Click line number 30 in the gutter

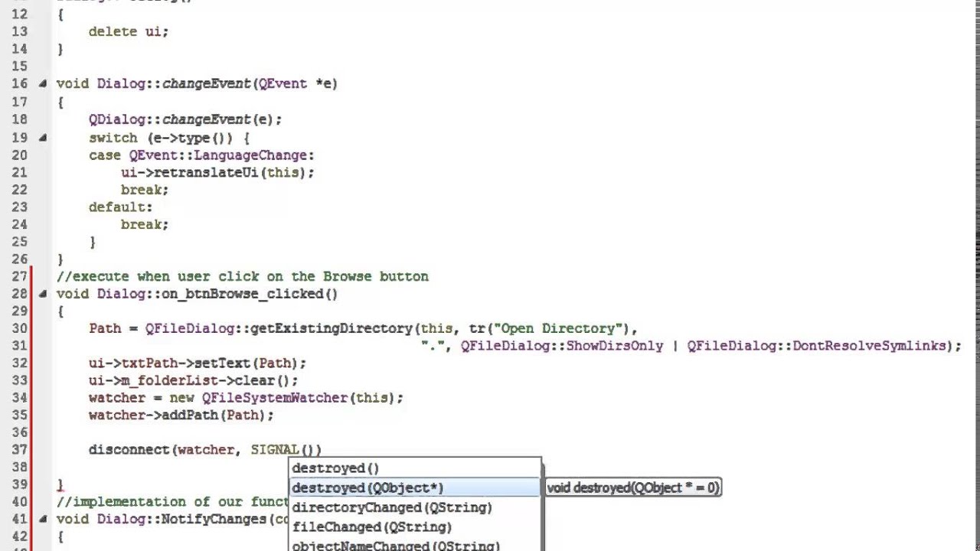point(19,328)
